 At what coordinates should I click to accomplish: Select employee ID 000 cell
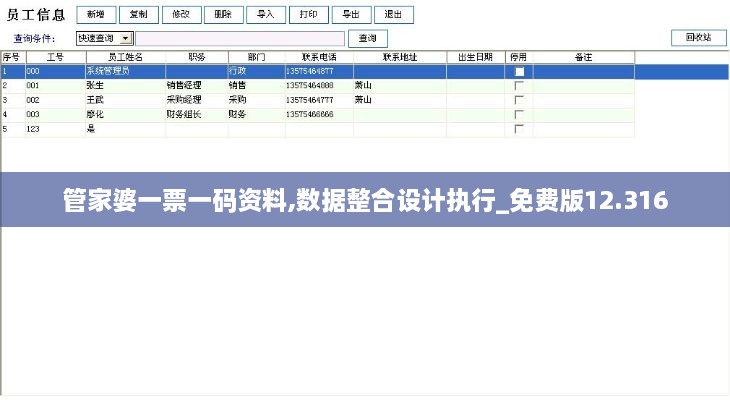[56, 72]
